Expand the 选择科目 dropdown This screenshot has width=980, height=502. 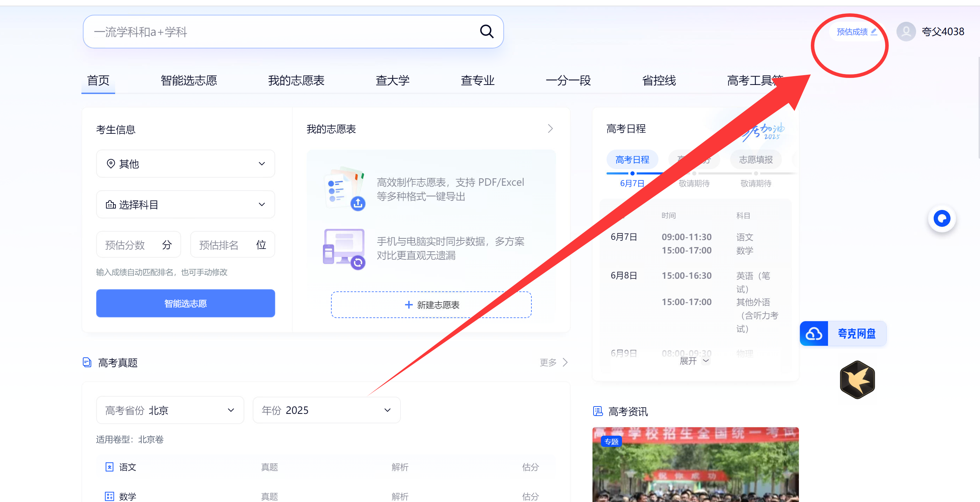(186, 204)
